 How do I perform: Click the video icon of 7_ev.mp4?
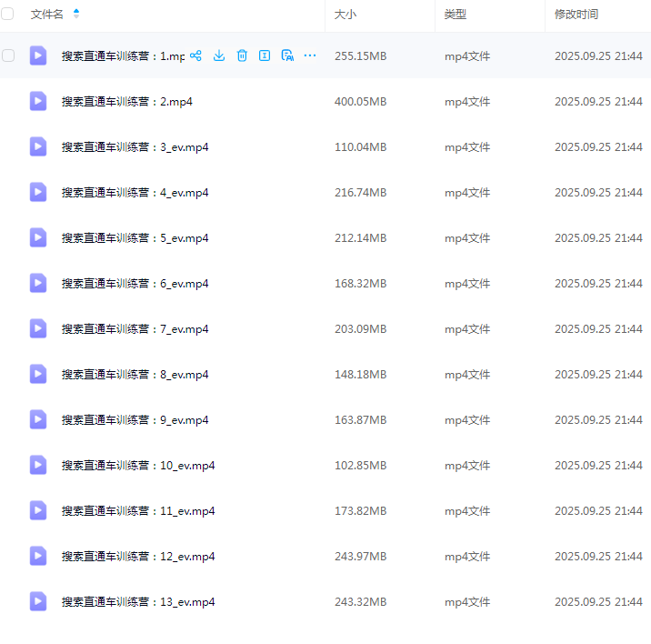pyautogui.click(x=38, y=328)
